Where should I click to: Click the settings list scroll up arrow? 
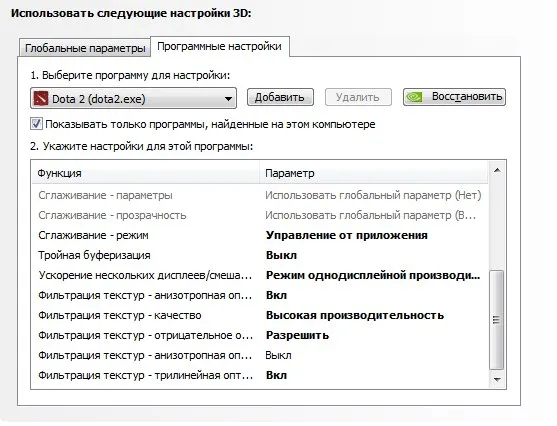click(497, 171)
